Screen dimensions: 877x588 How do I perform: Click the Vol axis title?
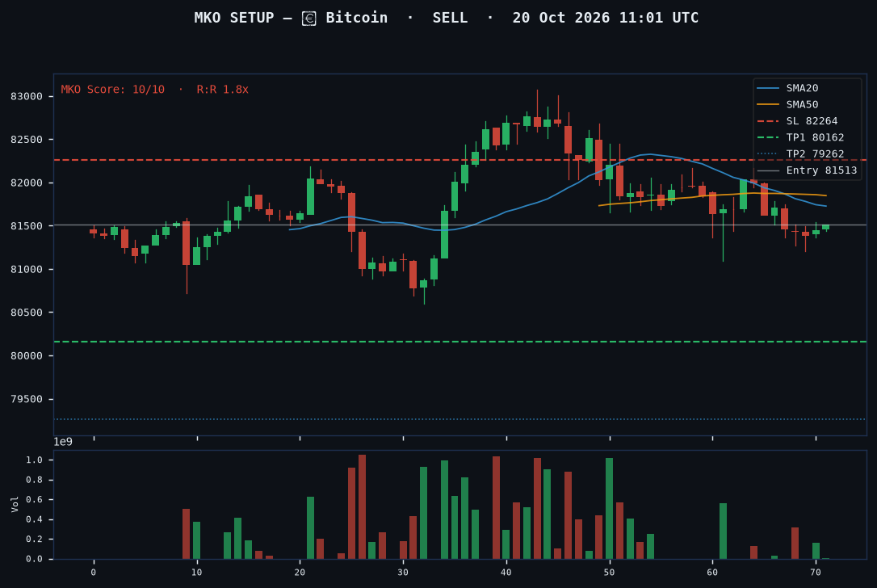[15, 504]
